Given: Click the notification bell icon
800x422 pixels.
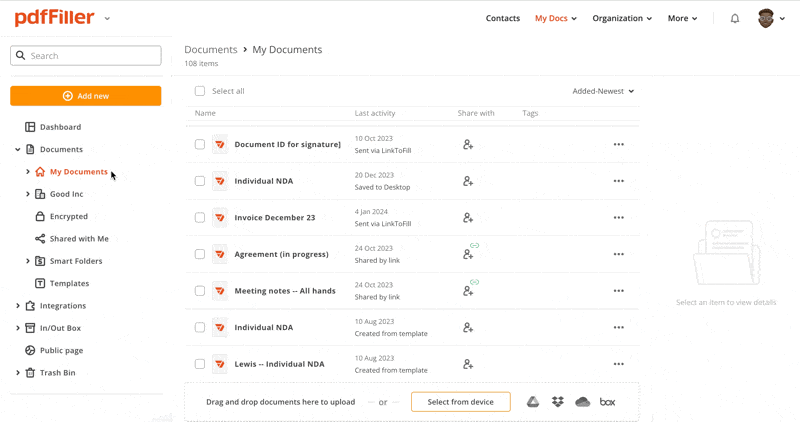Looking at the screenshot, I should pyautogui.click(x=735, y=18).
